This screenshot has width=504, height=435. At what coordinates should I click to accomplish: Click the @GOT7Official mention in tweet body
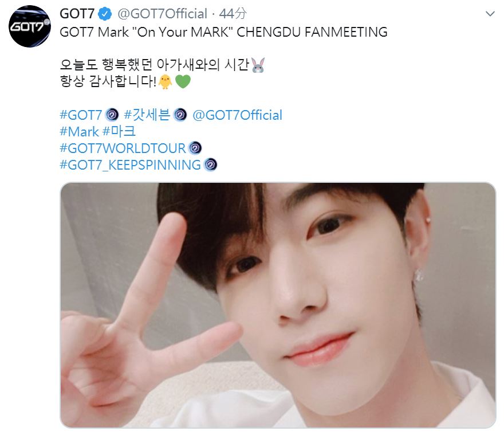click(237, 115)
